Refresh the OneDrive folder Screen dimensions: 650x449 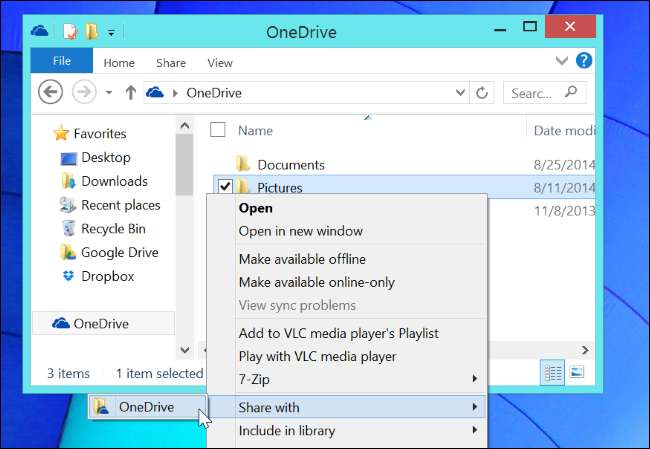coord(482,92)
